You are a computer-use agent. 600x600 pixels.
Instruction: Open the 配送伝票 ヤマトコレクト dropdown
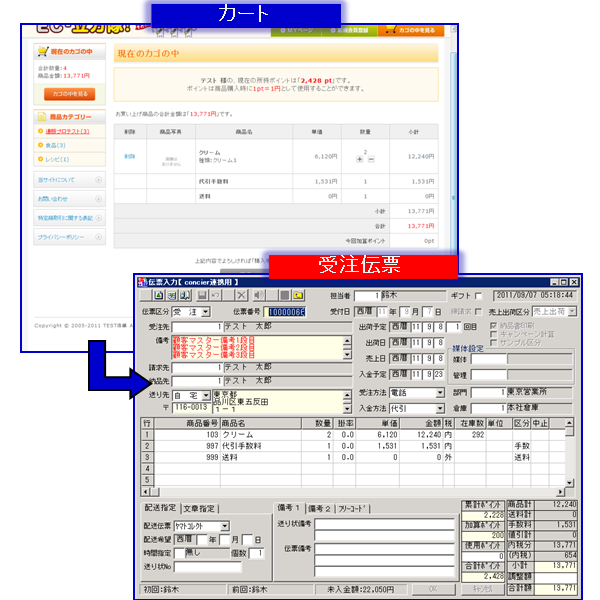pyautogui.click(x=225, y=526)
